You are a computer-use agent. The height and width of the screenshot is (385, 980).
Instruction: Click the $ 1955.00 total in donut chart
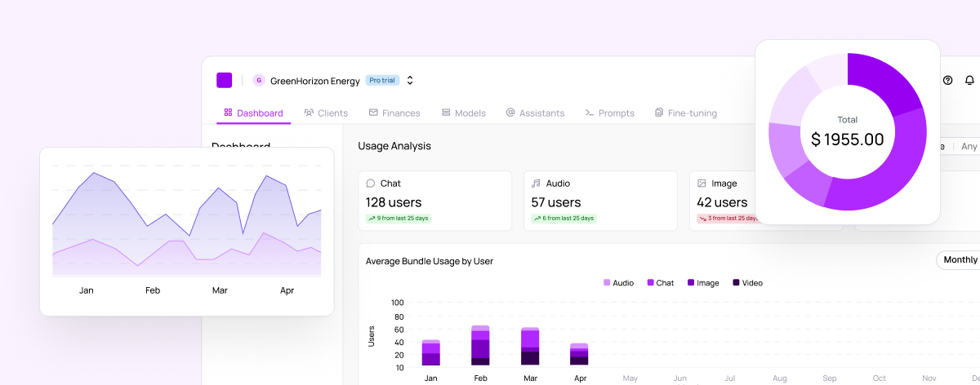(848, 139)
